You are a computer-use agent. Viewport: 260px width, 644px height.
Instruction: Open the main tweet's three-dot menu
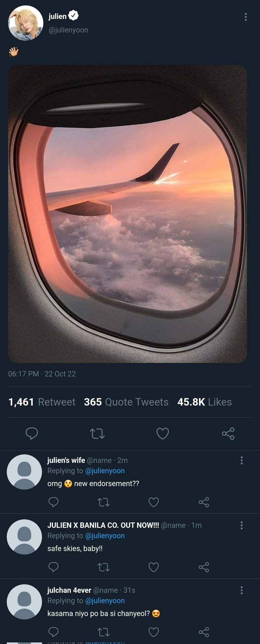click(246, 17)
